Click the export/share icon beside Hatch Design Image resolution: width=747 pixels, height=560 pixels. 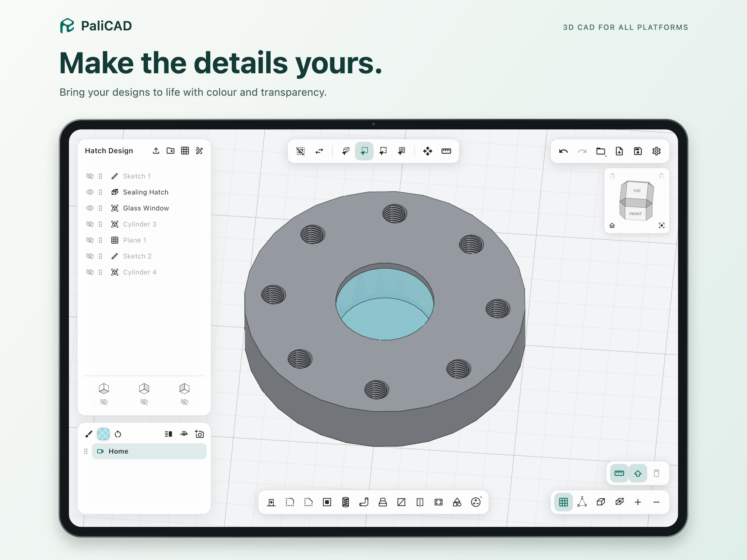point(156,151)
